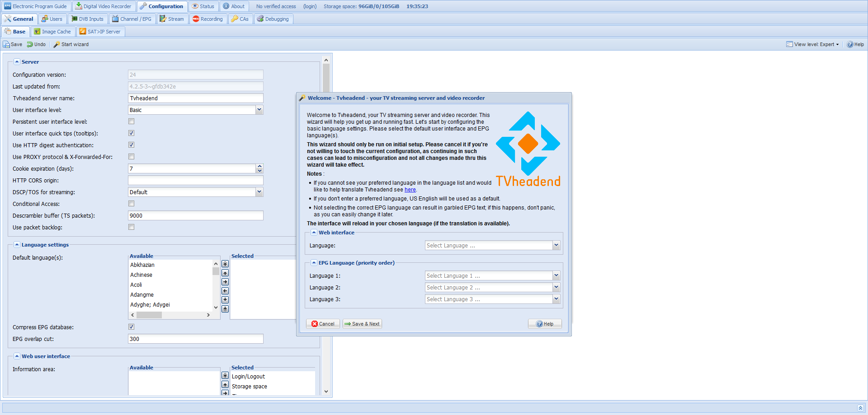
Task: Click the HTTP CORS origin field
Action: (x=196, y=180)
